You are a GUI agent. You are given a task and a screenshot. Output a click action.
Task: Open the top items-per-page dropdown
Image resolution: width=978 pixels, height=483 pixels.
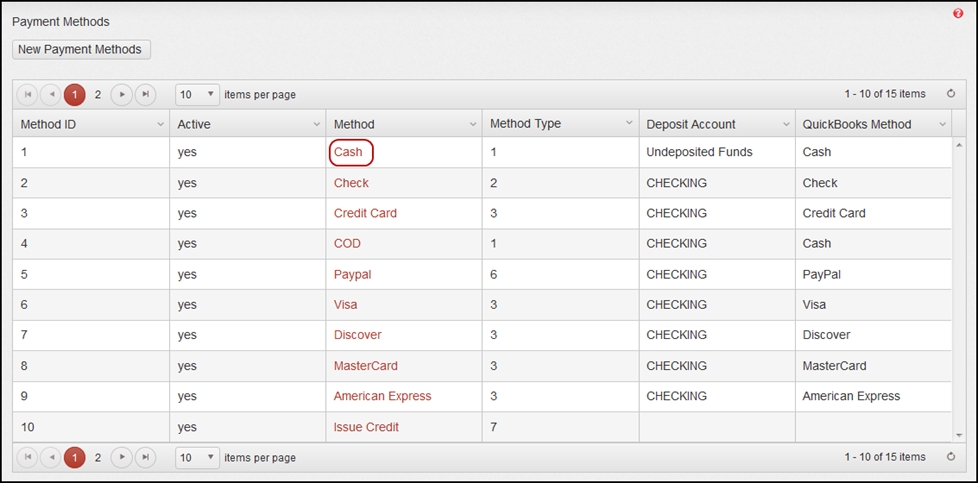tap(198, 94)
